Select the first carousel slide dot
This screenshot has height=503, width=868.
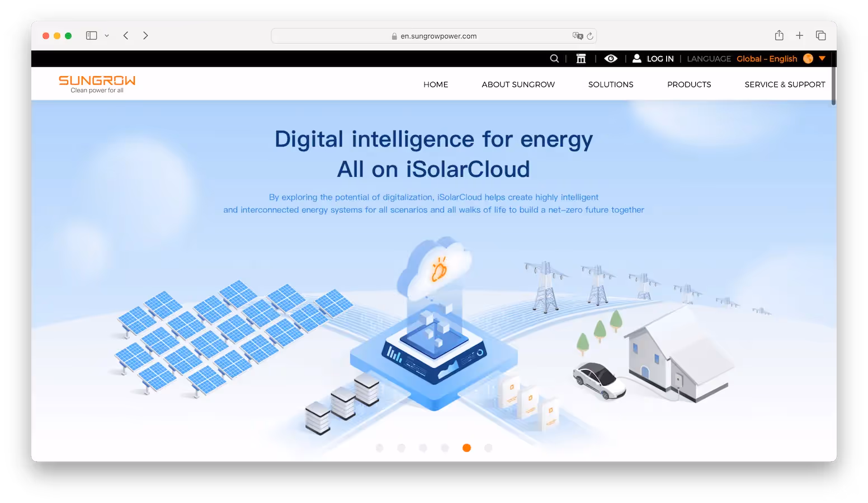click(380, 448)
